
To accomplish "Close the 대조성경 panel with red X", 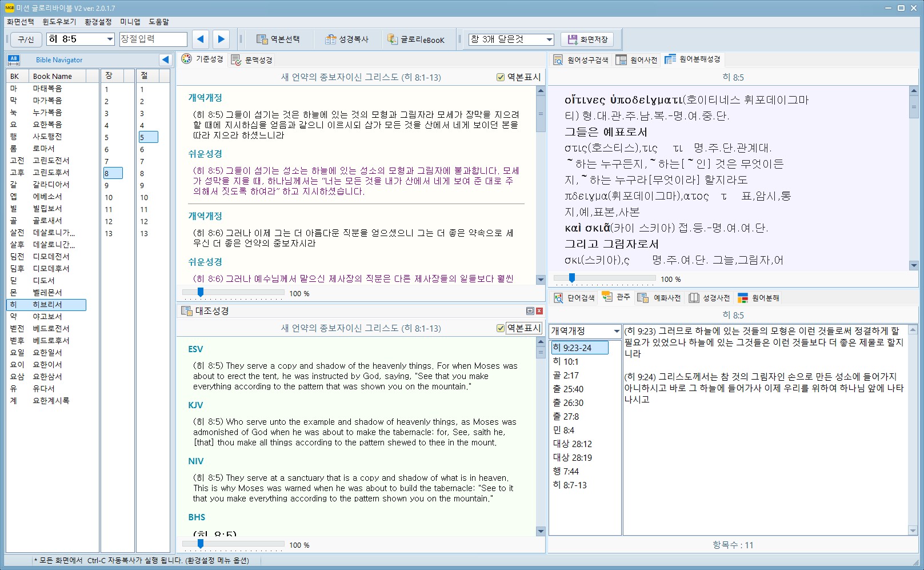I will (539, 311).
